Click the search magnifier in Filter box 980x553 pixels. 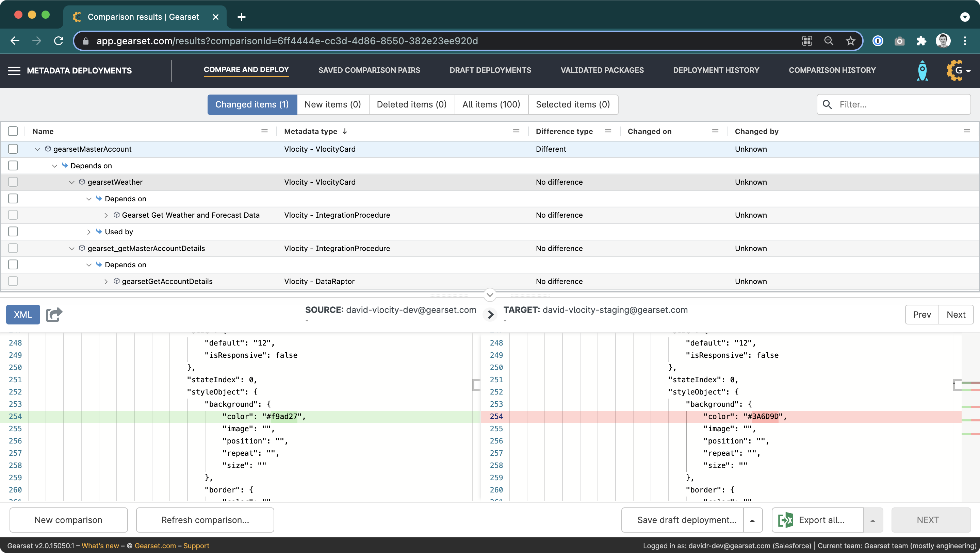pyautogui.click(x=827, y=105)
